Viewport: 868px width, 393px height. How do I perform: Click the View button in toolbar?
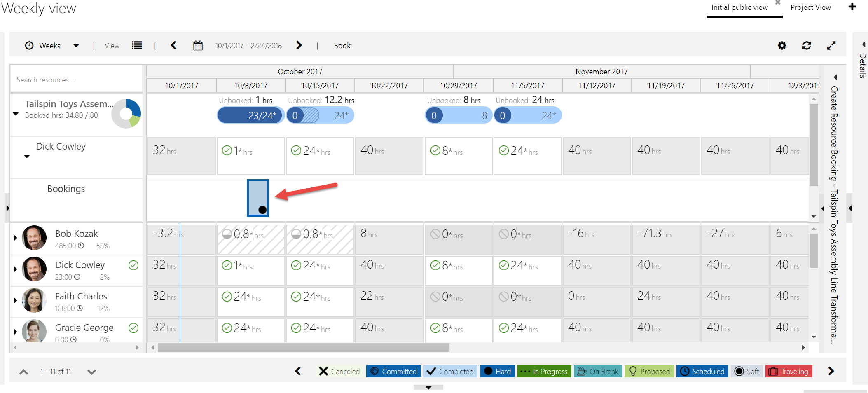[x=112, y=46]
